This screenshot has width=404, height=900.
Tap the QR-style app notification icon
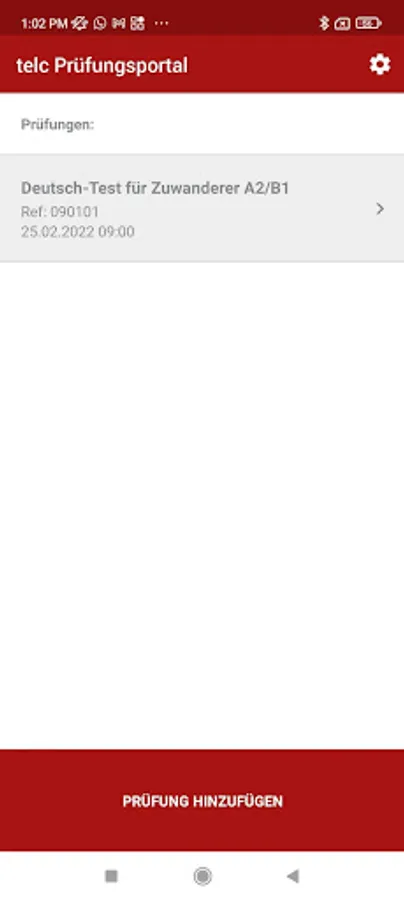tap(138, 24)
